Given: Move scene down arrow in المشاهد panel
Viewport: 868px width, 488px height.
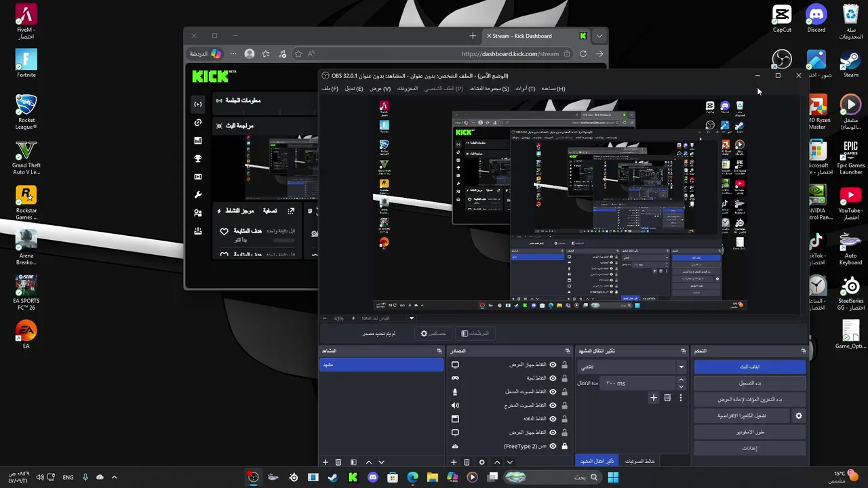Looking at the screenshot, I should pos(381,462).
